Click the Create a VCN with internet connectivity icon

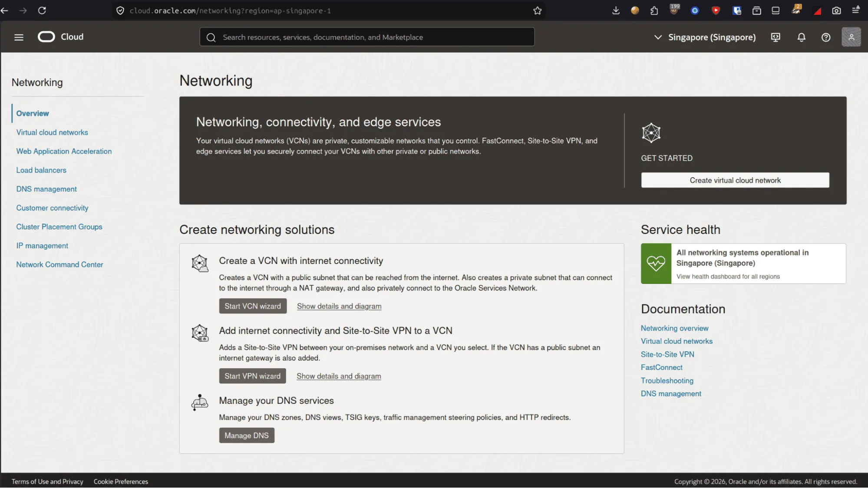(x=200, y=264)
